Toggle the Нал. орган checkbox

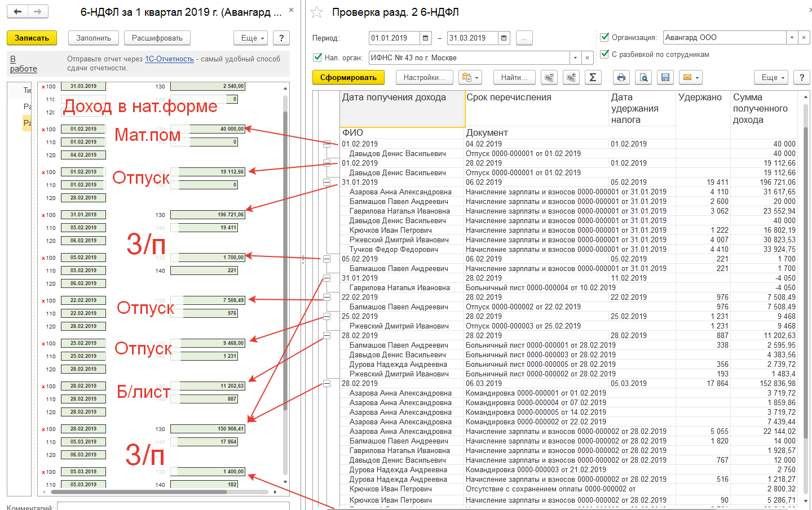click(317, 57)
